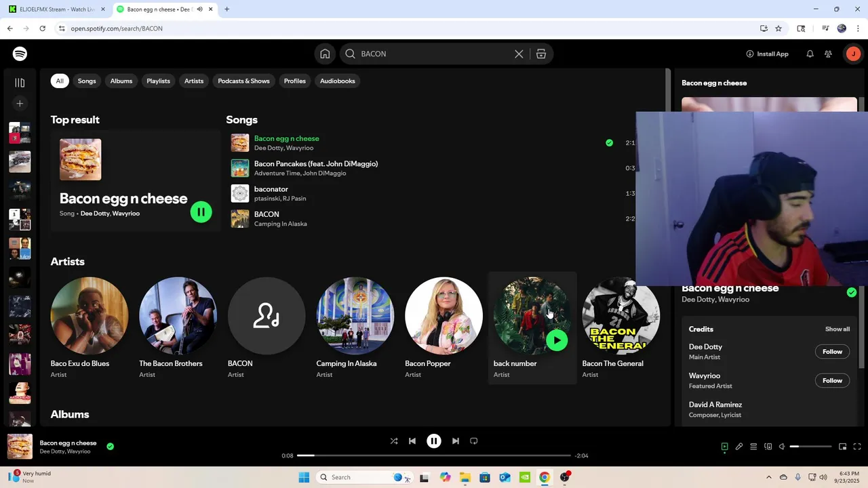Clear the BACON search text
This screenshot has height=488, width=868.
pyautogui.click(x=519, y=54)
